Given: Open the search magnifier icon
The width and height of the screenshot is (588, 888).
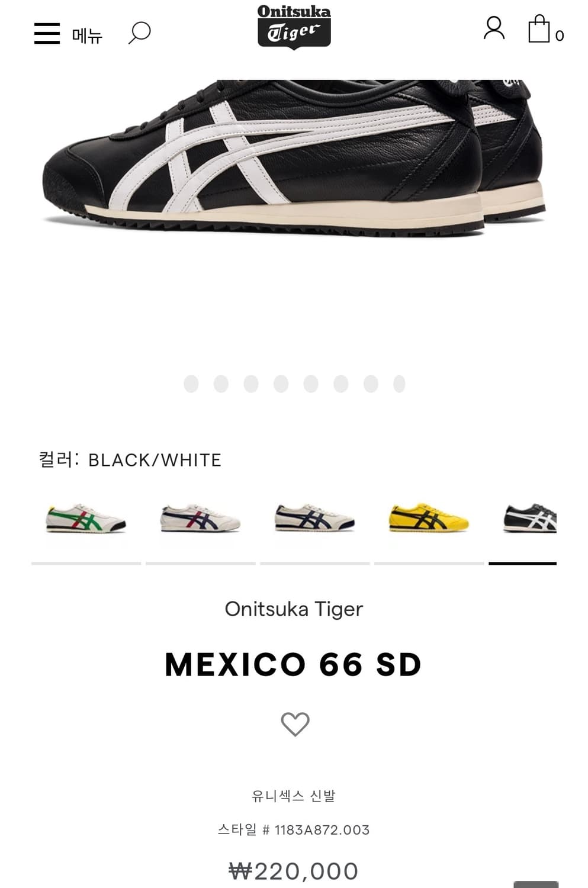Looking at the screenshot, I should [x=140, y=33].
